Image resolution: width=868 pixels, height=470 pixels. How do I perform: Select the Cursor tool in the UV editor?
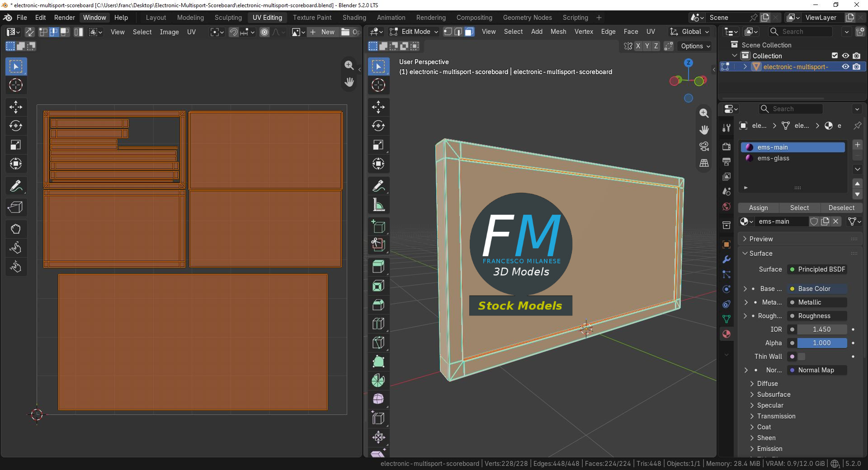point(16,85)
